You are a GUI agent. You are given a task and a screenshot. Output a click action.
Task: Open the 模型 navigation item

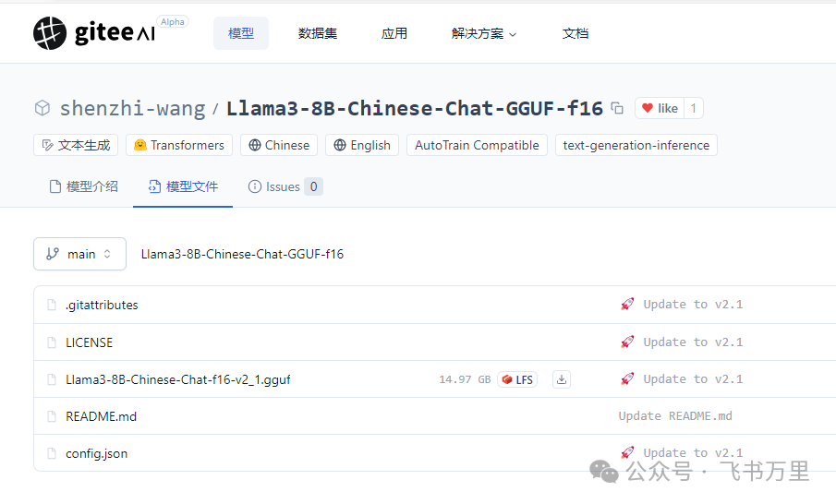click(x=241, y=33)
